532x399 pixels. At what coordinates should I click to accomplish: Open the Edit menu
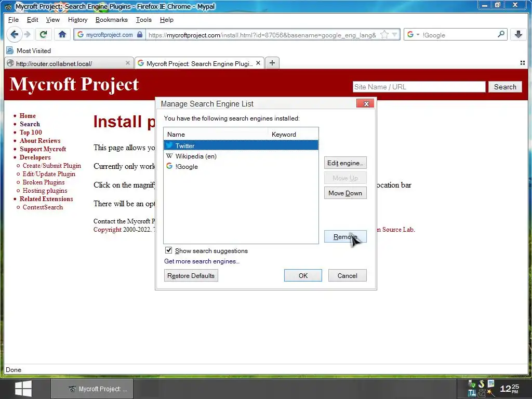tap(33, 20)
